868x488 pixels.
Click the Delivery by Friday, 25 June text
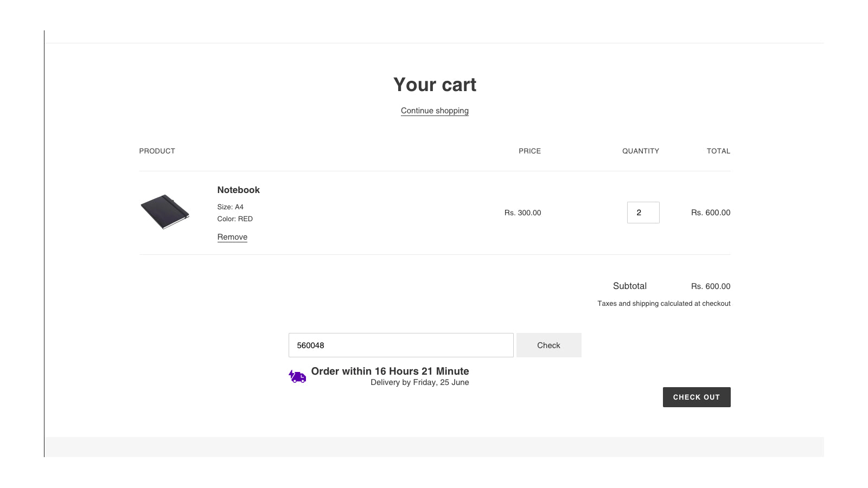coord(419,382)
